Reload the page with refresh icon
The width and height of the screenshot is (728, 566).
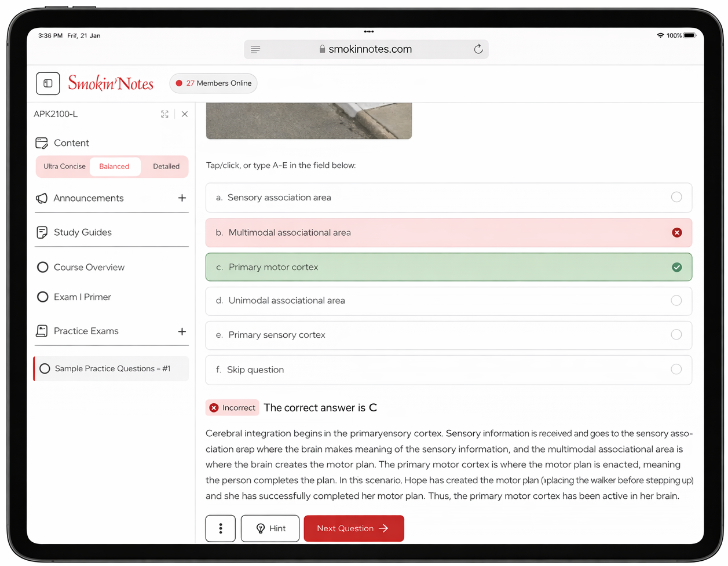pyautogui.click(x=478, y=49)
